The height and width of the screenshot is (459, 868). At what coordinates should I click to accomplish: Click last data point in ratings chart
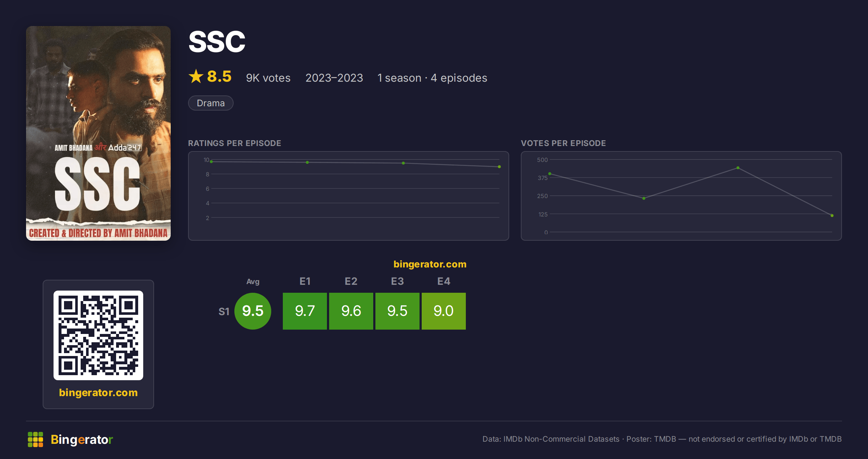(x=499, y=167)
